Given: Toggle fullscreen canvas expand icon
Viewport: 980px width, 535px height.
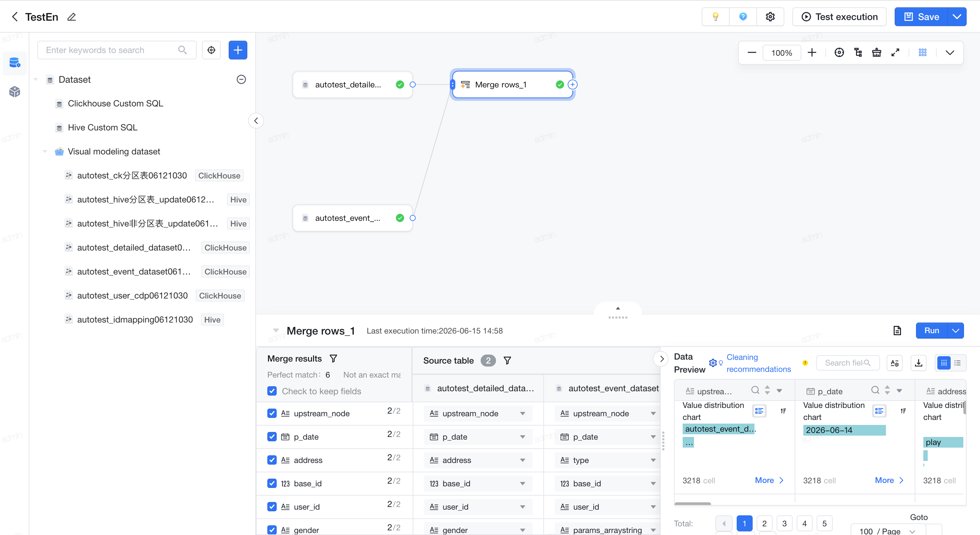Looking at the screenshot, I should [x=895, y=53].
